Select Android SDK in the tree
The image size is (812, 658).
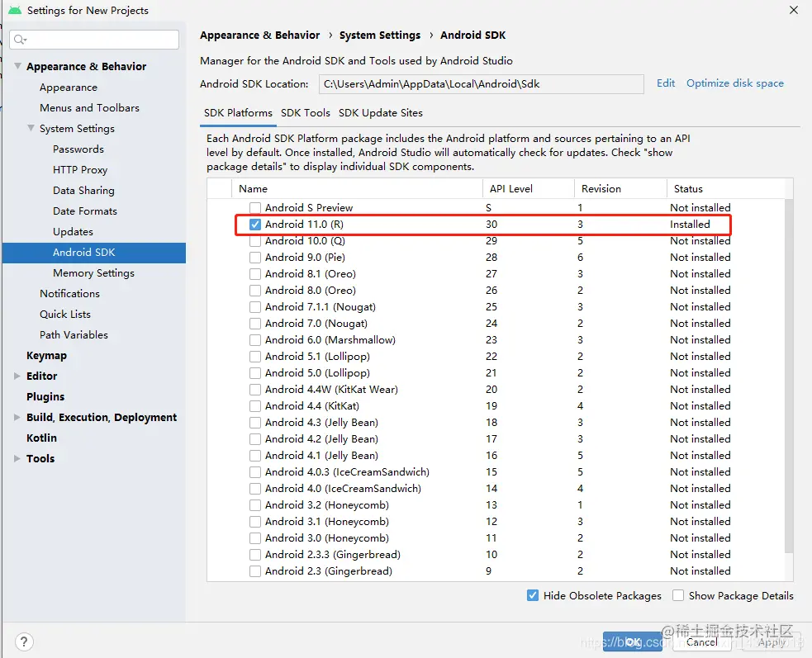(x=94, y=253)
